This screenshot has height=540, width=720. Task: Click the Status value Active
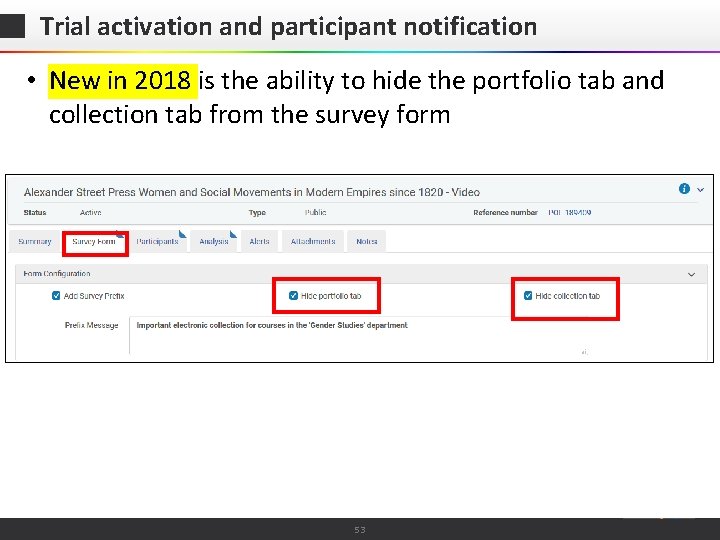[90, 213]
